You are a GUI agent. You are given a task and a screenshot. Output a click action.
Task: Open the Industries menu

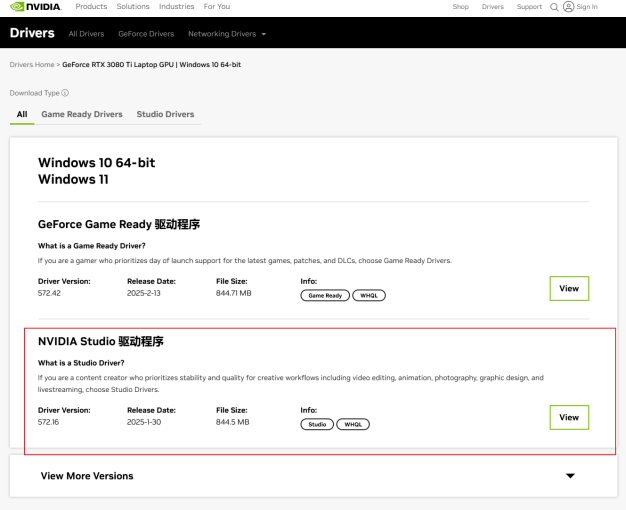(x=176, y=6)
